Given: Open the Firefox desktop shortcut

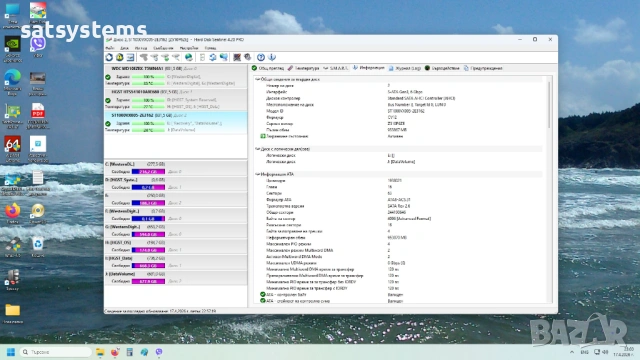Looking at the screenshot, I should (x=13, y=213).
